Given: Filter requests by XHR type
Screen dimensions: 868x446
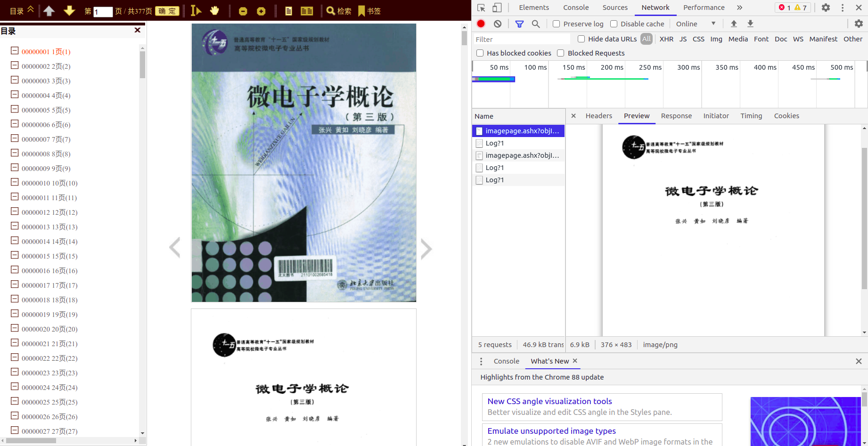Looking at the screenshot, I should pos(666,39).
